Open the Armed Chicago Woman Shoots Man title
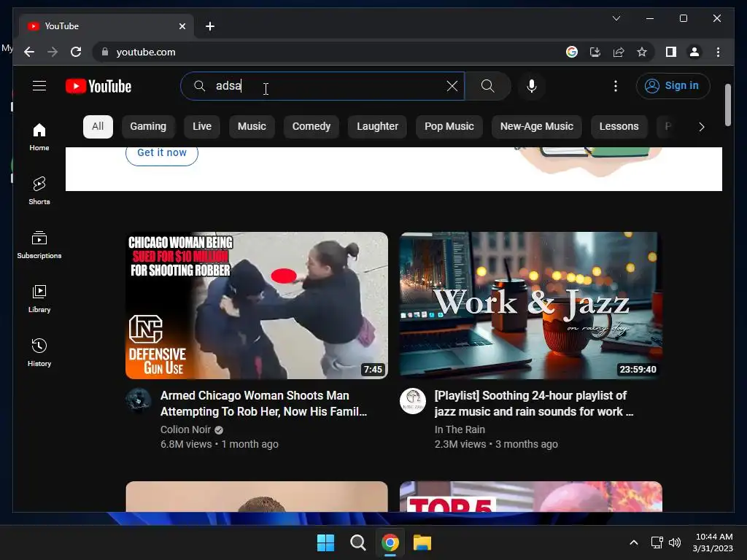The width and height of the screenshot is (747, 560). [263, 403]
